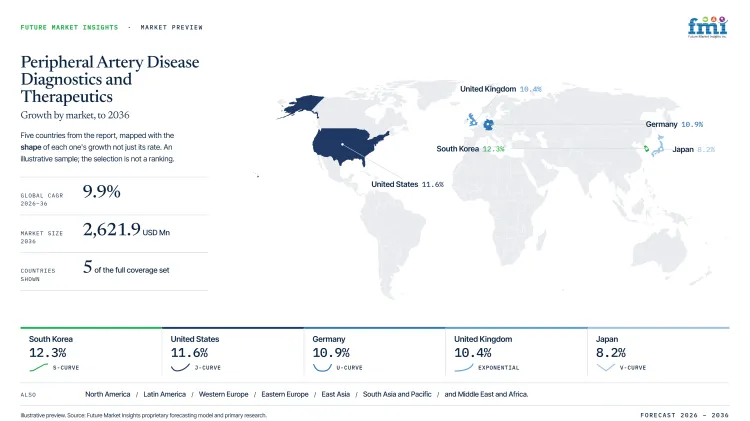Select the Western Europe region link
750x421 pixels.
(x=223, y=394)
